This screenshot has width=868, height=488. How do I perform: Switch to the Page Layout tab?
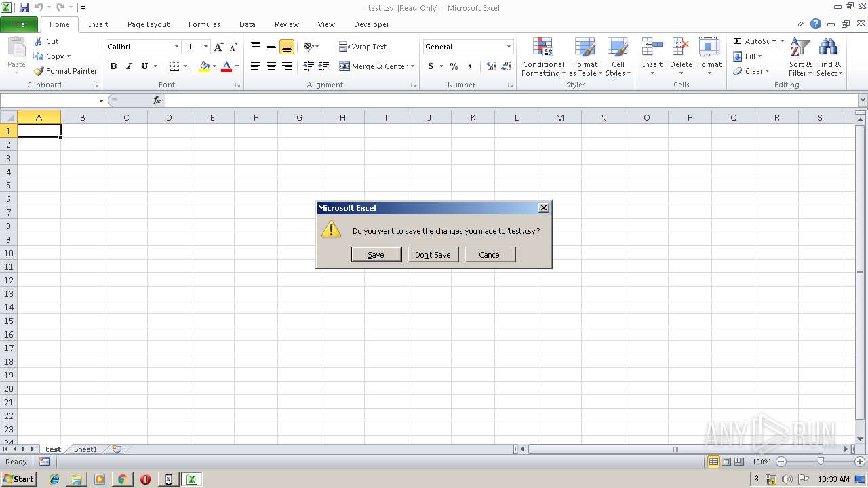coord(149,24)
